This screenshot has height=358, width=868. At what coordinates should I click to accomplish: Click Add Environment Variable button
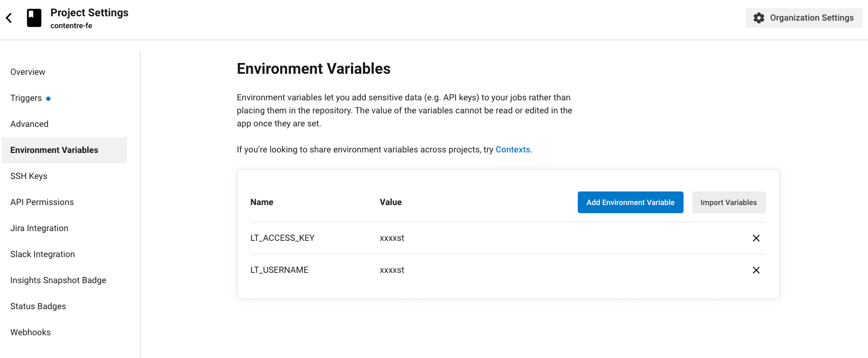[x=630, y=202]
